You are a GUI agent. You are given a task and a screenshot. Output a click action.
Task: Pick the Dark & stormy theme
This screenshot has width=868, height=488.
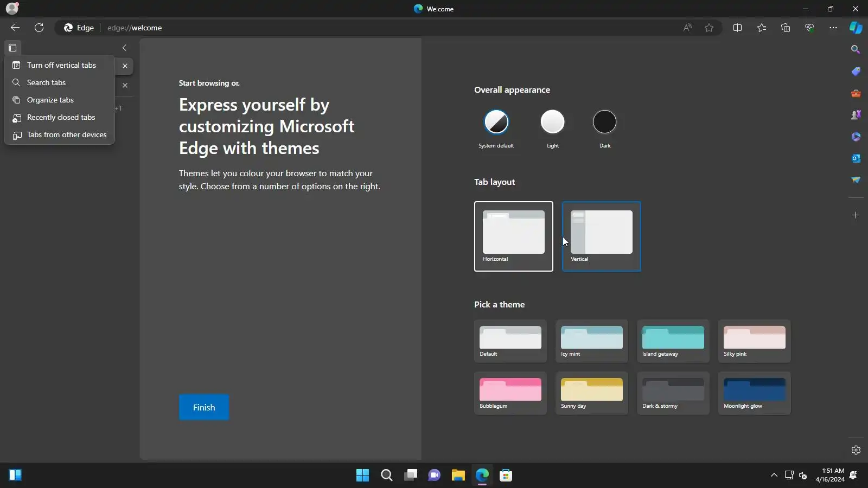tap(673, 393)
